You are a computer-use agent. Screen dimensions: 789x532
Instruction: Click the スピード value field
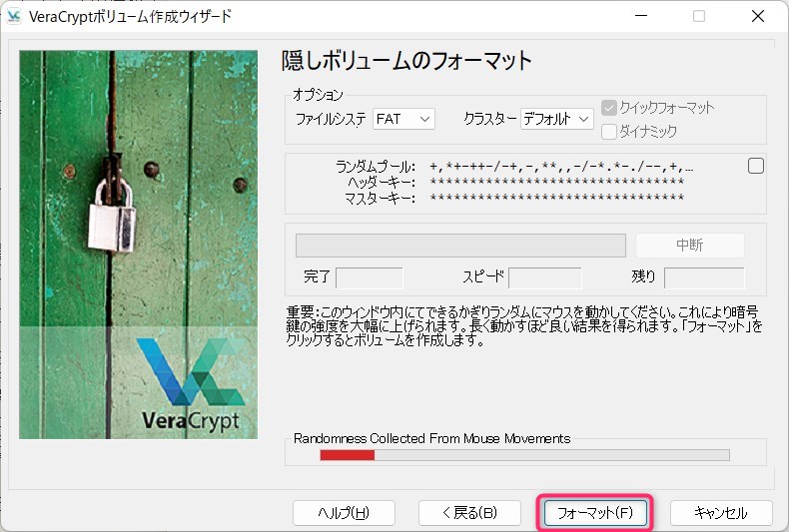point(545,278)
